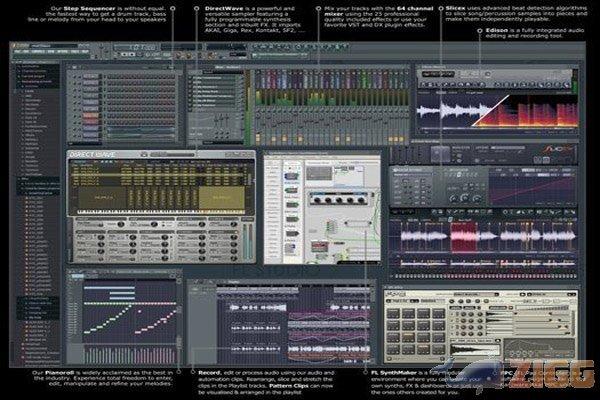Click the Play button in the transport panel
Screen dimensions: 600x400
pyautogui.click(x=124, y=55)
